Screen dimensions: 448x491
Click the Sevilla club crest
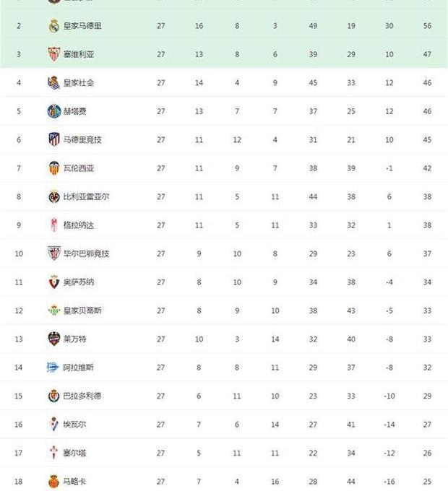pyautogui.click(x=54, y=54)
